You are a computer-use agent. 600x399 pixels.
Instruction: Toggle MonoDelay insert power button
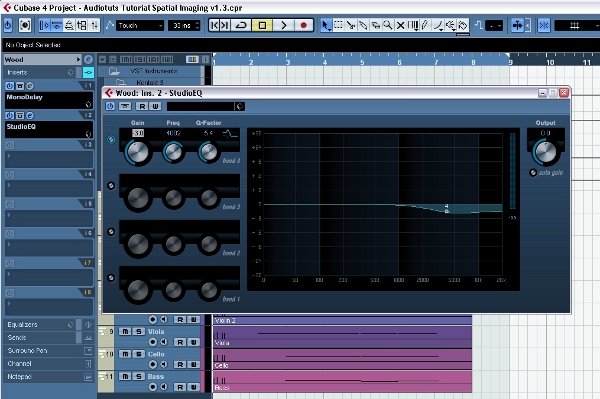pyautogui.click(x=10, y=86)
